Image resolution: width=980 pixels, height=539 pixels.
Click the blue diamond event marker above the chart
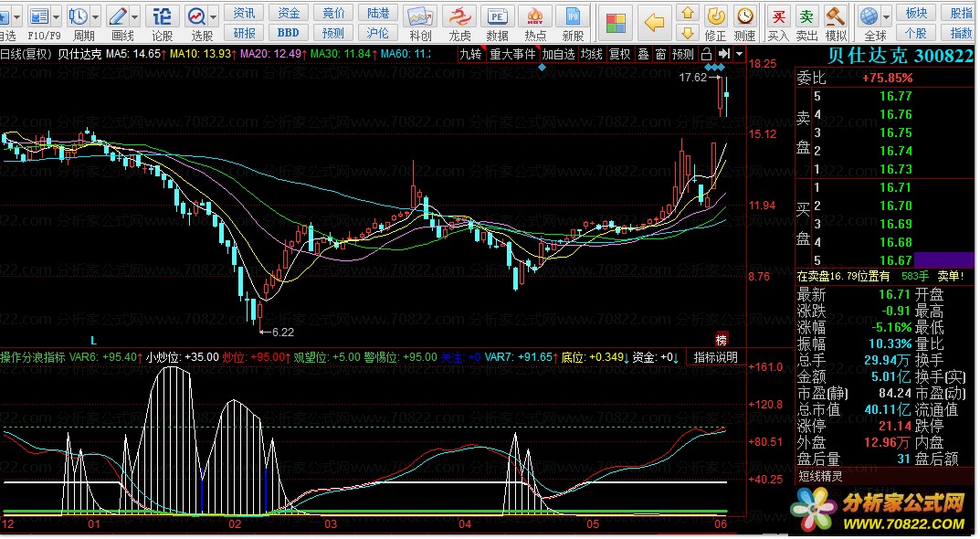(542, 67)
